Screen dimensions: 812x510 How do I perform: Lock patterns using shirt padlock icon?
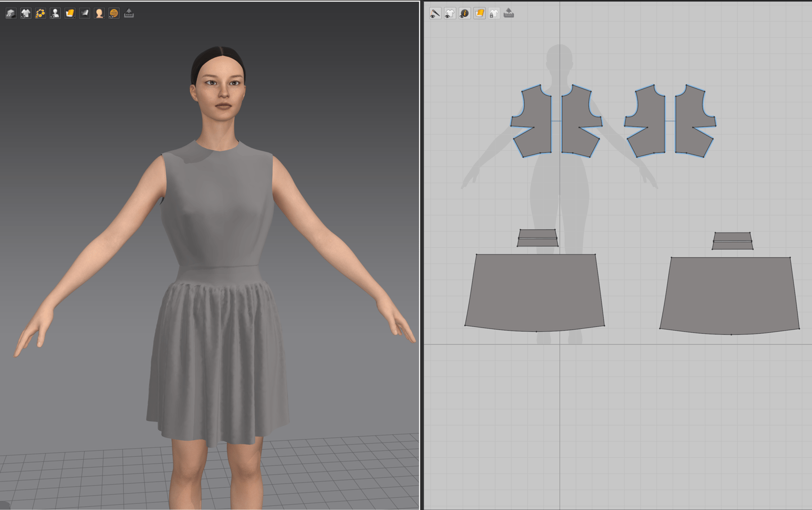click(x=494, y=13)
